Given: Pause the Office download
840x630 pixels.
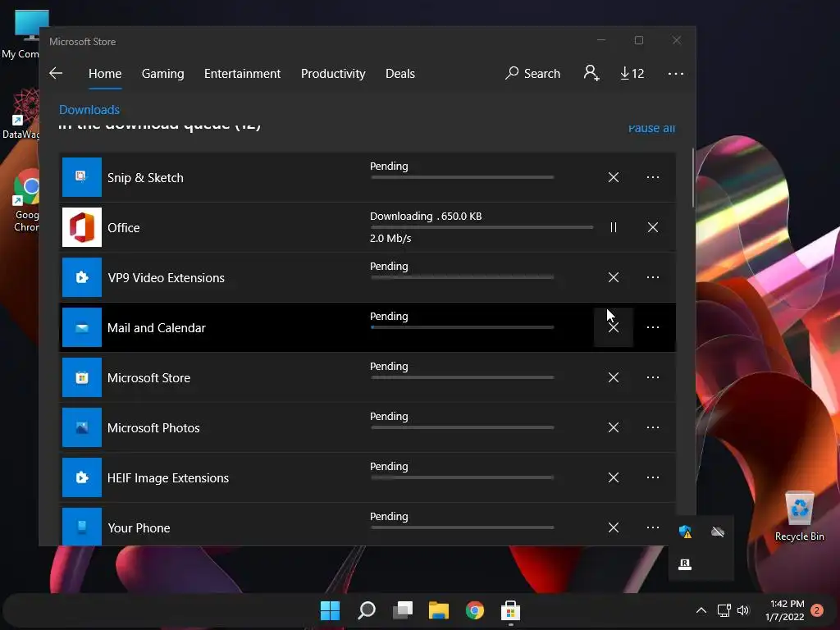Looking at the screenshot, I should coord(614,227).
